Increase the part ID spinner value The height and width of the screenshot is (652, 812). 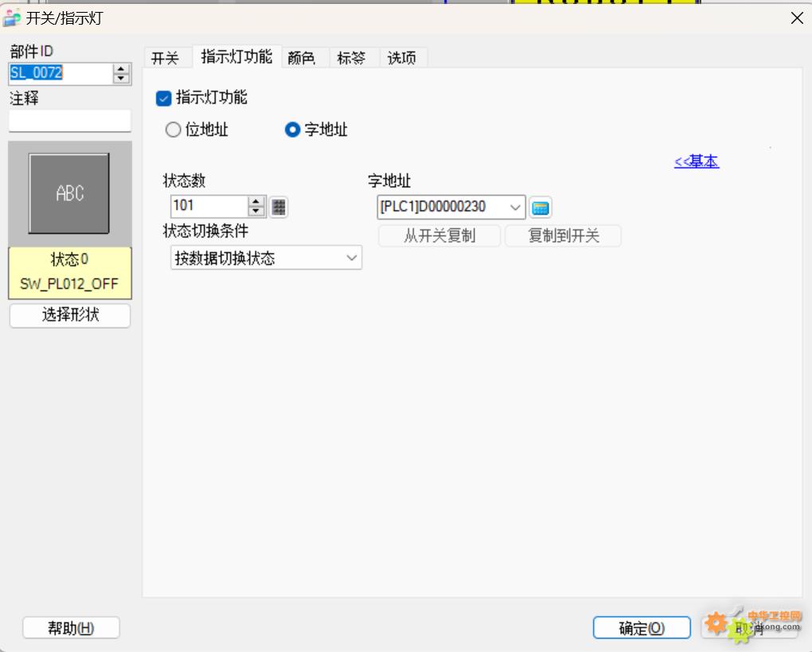point(121,69)
